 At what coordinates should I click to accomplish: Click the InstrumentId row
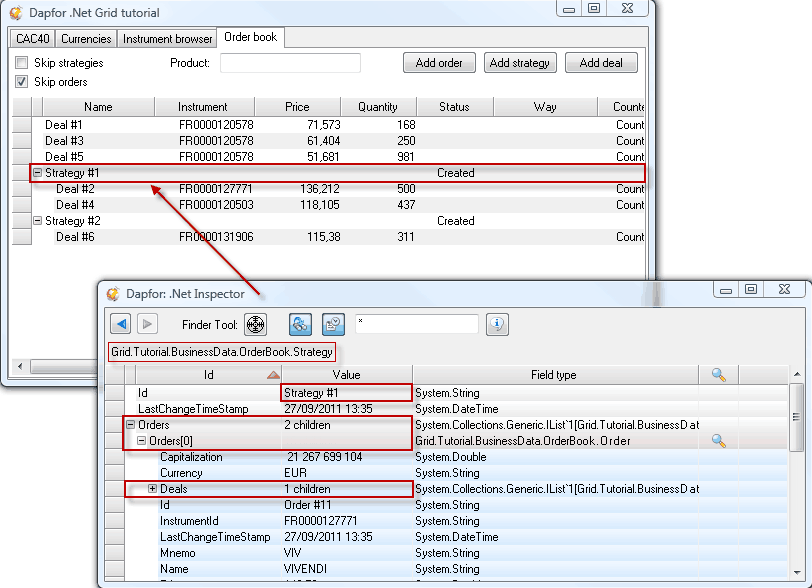coord(446,521)
